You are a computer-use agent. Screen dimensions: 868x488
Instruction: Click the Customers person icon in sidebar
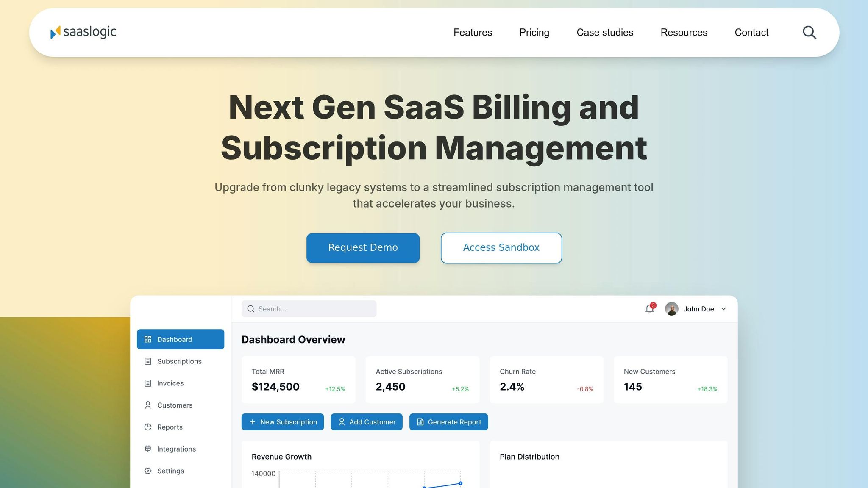(148, 405)
